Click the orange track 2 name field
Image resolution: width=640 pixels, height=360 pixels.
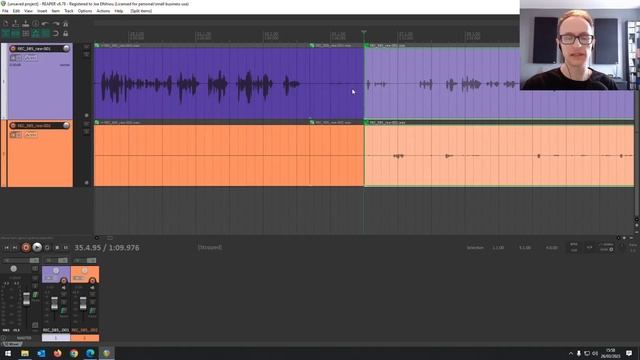click(39, 125)
